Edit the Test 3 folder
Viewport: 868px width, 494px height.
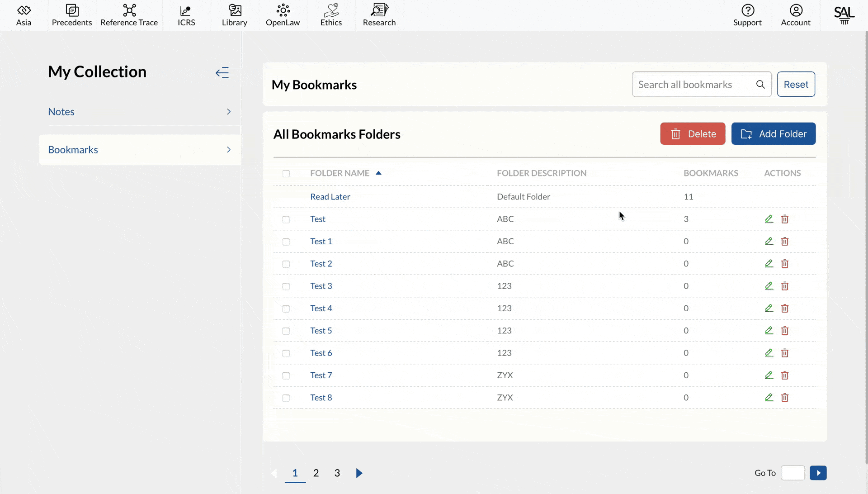[769, 286]
